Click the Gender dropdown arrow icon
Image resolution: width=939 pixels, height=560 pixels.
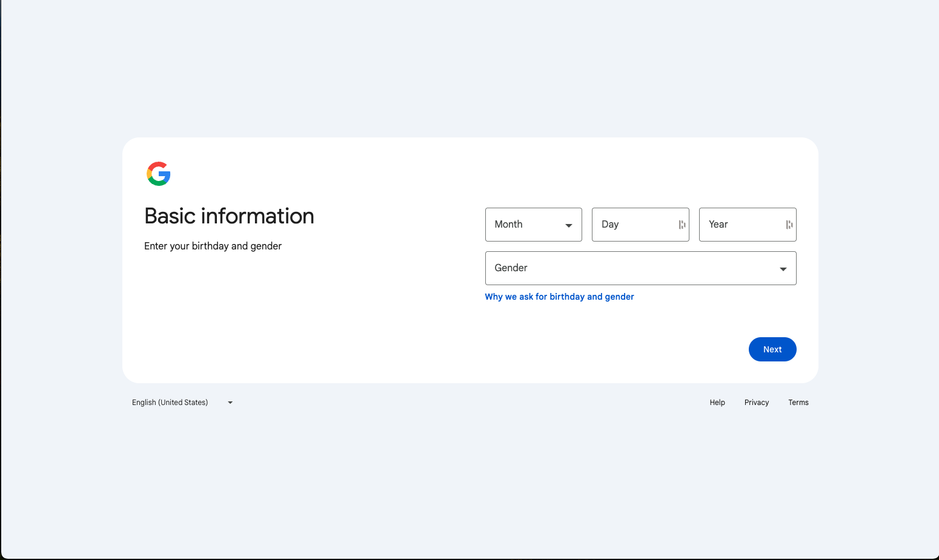[783, 269]
